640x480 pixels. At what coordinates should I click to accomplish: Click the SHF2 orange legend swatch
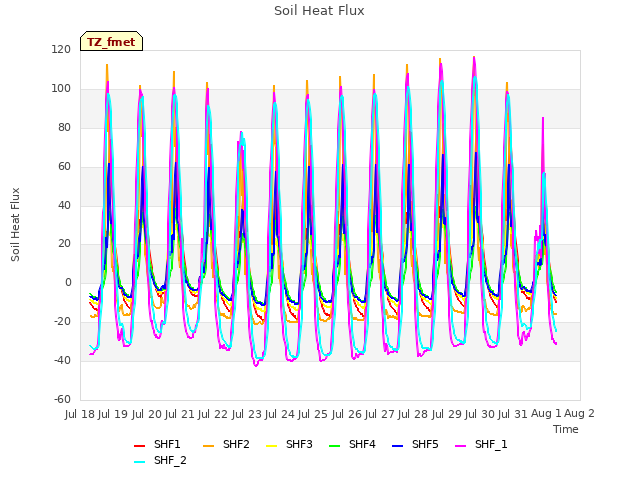tap(209, 446)
